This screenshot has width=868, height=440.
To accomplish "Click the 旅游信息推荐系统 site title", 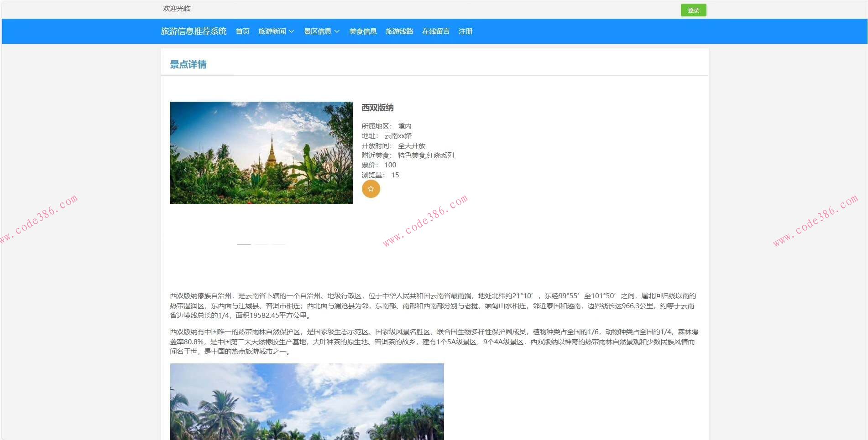I will 193,31.
